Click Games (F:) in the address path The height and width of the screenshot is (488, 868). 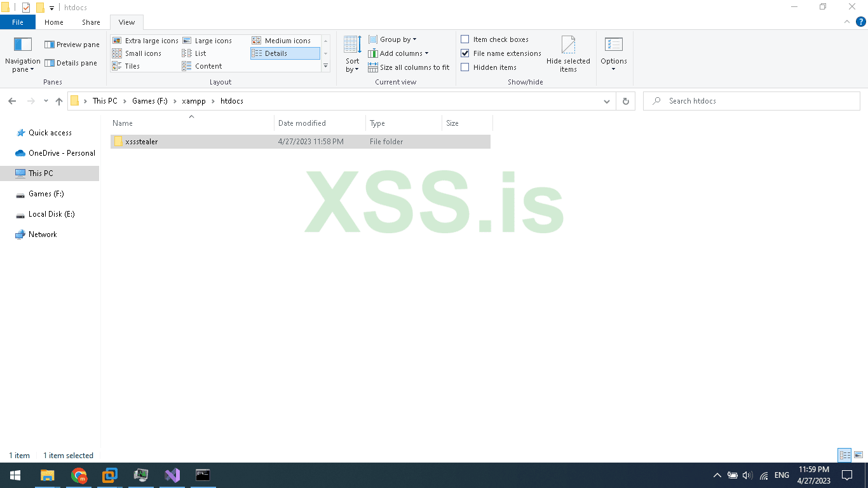pos(150,101)
